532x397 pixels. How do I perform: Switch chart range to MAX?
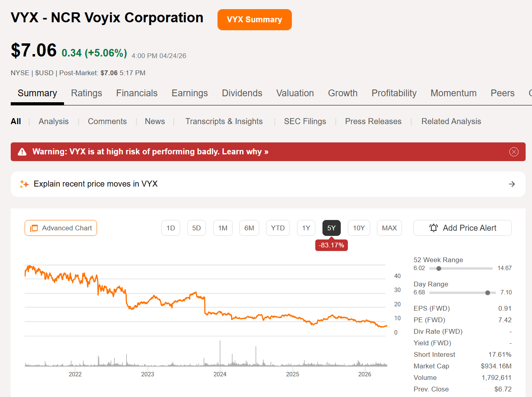[x=389, y=228]
